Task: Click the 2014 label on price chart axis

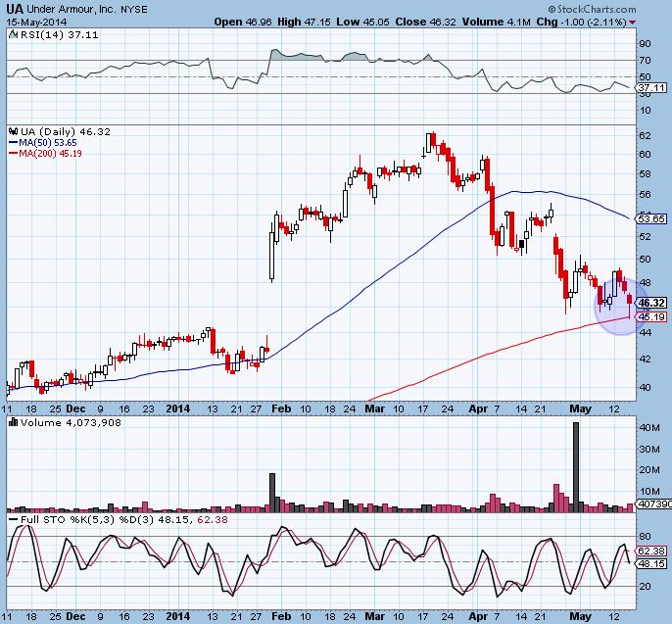Action: coord(178,408)
